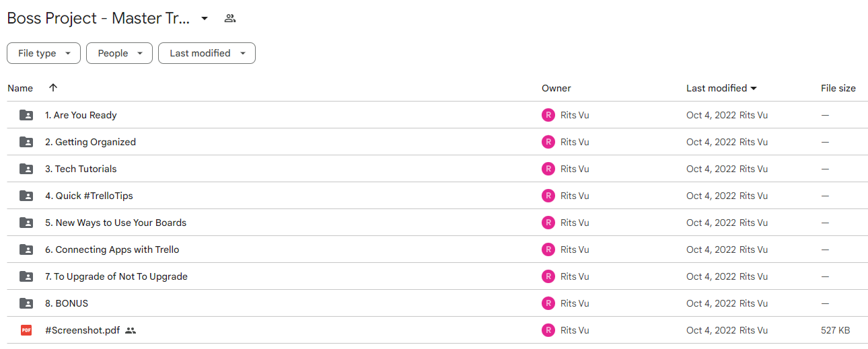Click the File size column header
The image size is (868, 349).
coord(838,88)
